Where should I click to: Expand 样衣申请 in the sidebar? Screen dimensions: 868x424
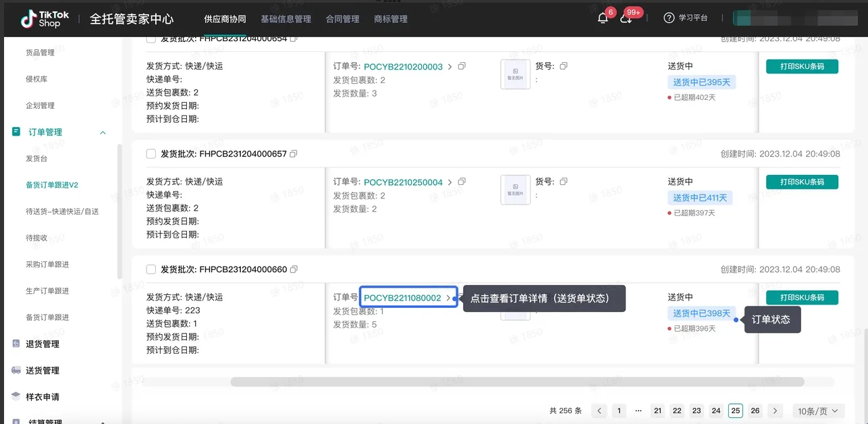[43, 396]
